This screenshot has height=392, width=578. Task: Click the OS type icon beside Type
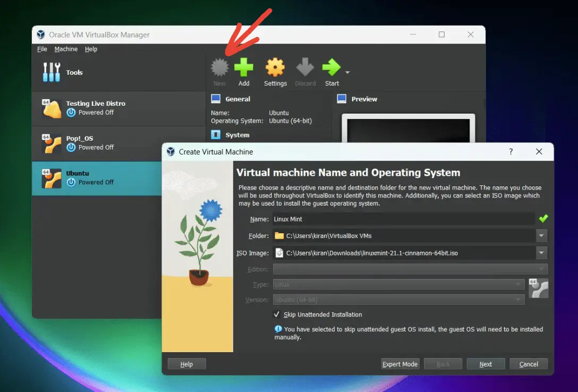click(539, 288)
